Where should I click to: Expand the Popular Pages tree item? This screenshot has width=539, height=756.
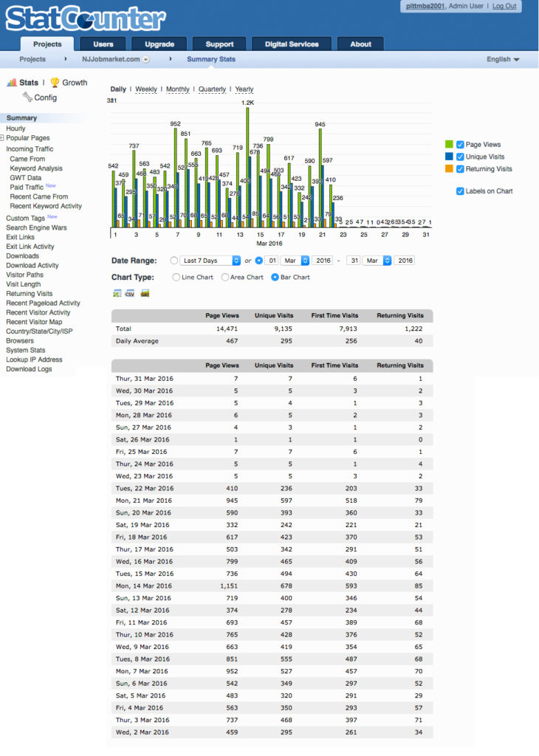3,138
